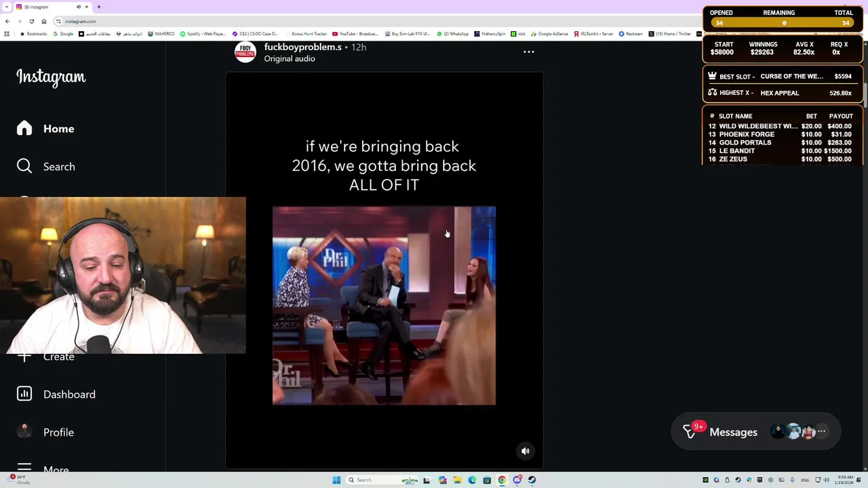Image resolution: width=868 pixels, height=488 pixels.
Task: Open the More menu in the sidebar
Action: [x=43, y=468]
